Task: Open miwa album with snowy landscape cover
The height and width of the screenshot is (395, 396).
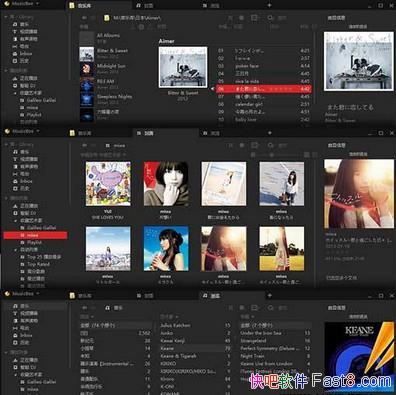Action: 108,249
